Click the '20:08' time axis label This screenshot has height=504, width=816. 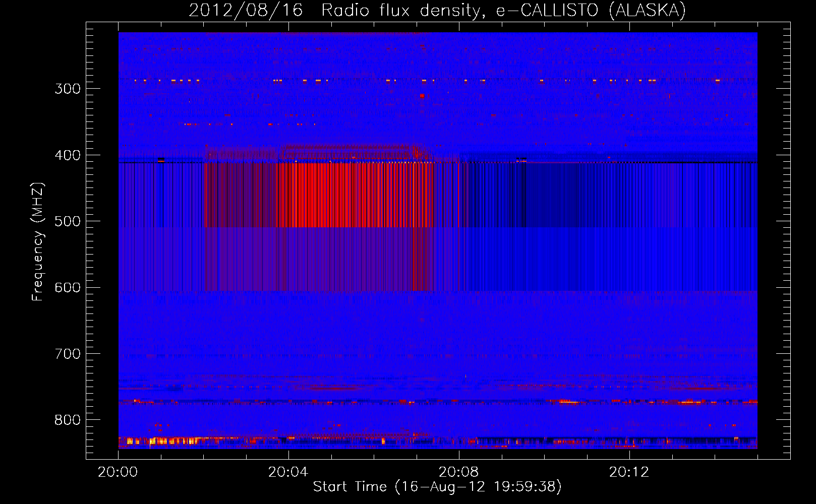tap(458, 472)
